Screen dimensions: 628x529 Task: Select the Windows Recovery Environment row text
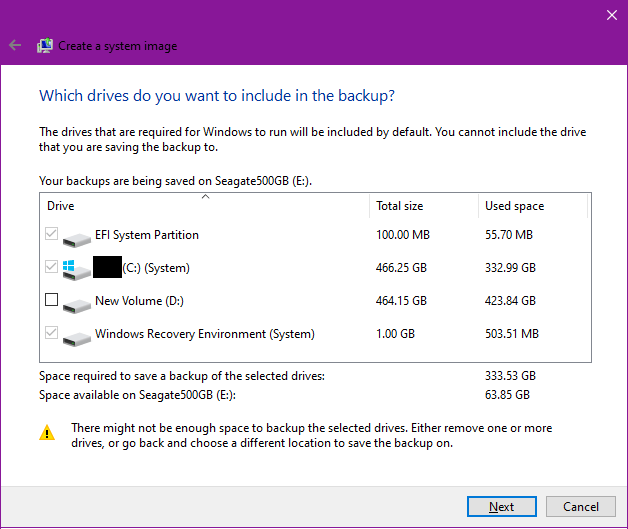click(x=204, y=334)
